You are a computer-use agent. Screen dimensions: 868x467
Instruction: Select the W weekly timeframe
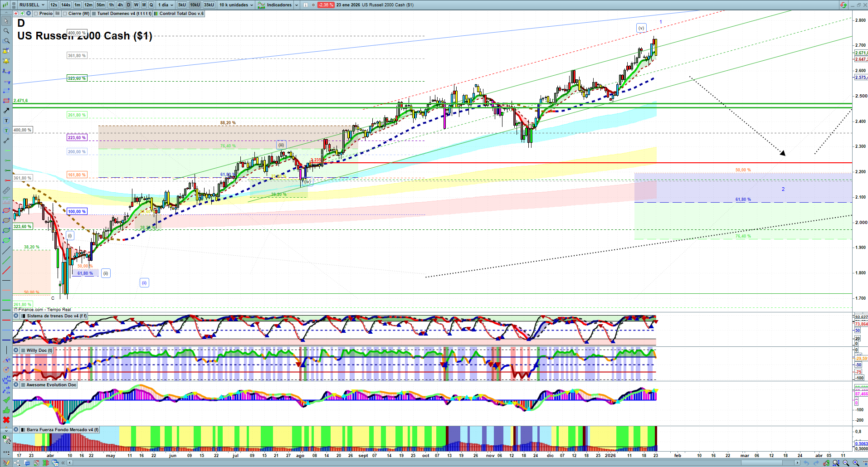(136, 5)
